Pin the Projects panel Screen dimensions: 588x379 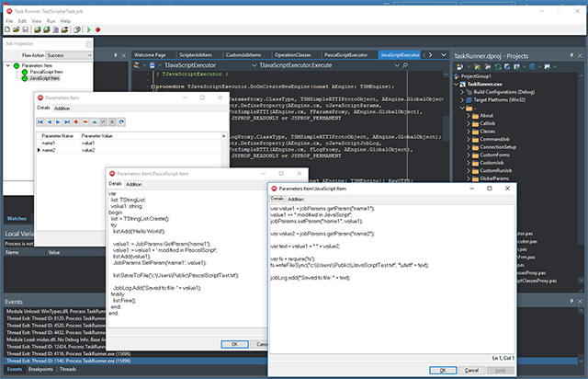571,55
